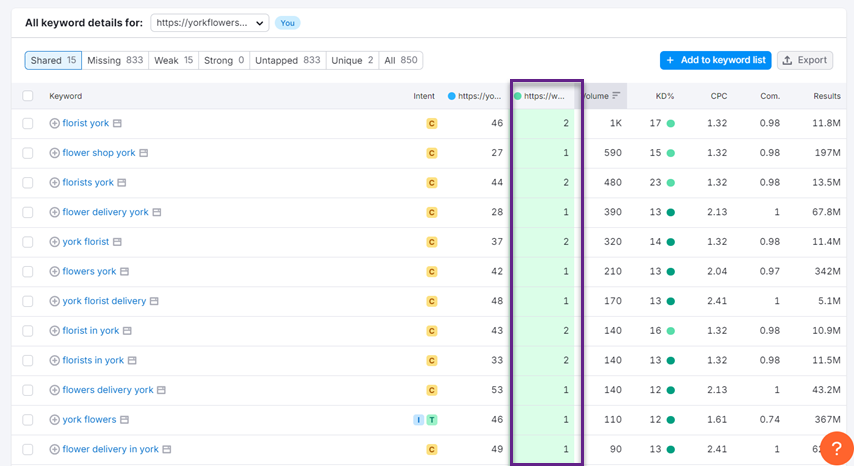Open SERP snapshot icon for york florist
Viewport: 854px width, 466px height.
tap(117, 242)
